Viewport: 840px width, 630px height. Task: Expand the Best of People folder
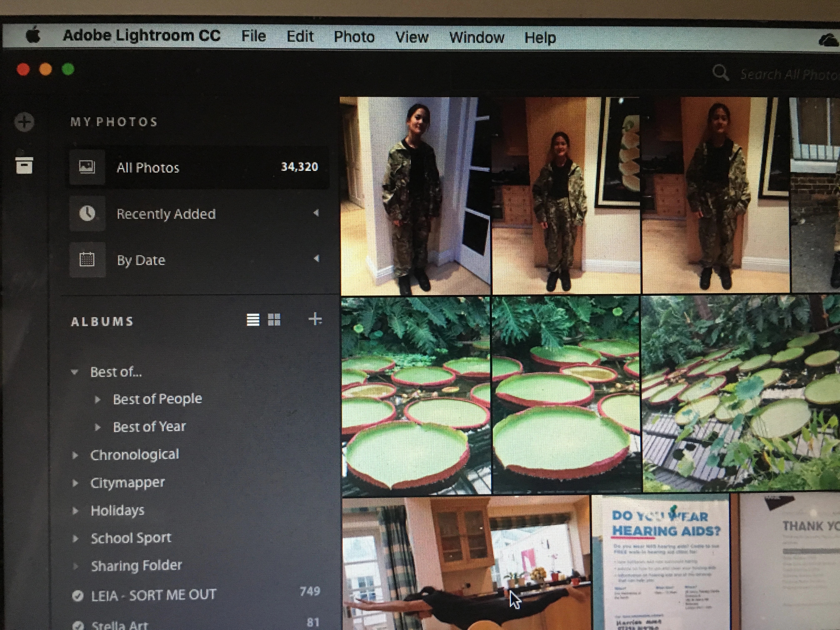pyautogui.click(x=97, y=400)
